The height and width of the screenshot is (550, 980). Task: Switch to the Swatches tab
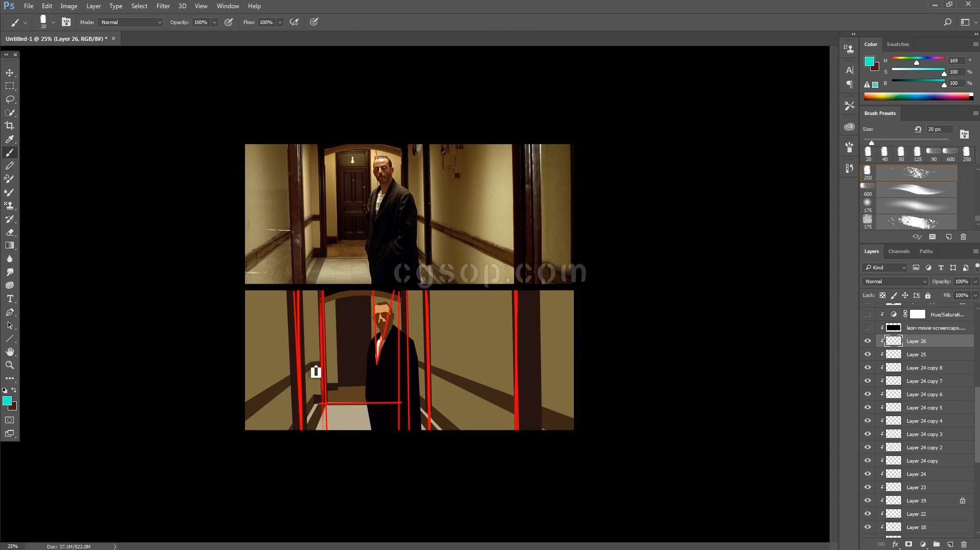coord(898,44)
